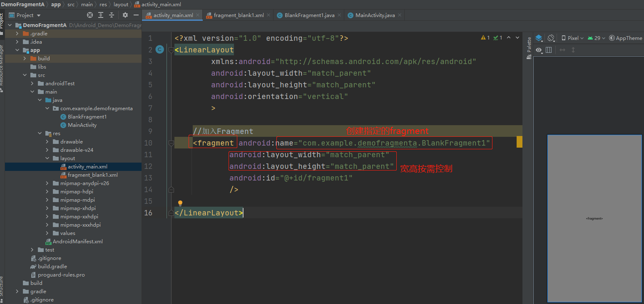Collapse the app module node

(17, 50)
